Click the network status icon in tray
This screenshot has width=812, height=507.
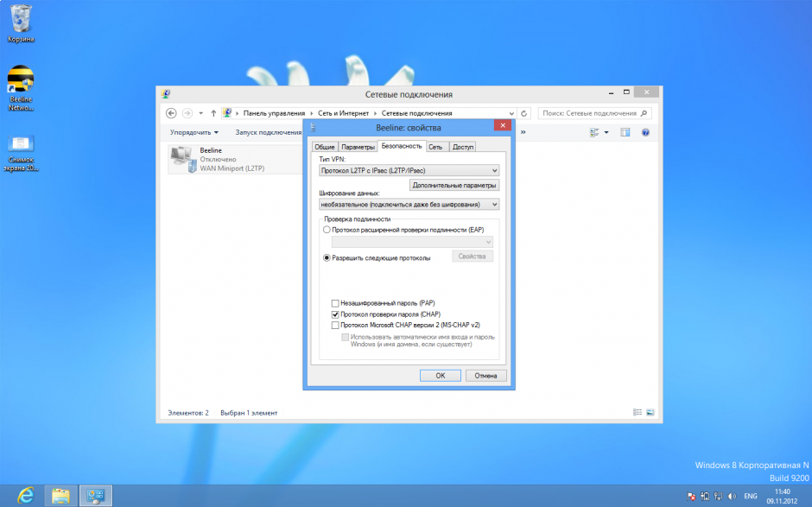[718, 496]
